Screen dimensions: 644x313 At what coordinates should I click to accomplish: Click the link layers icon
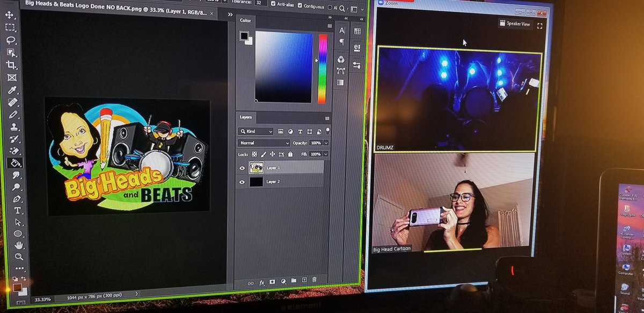tap(251, 282)
